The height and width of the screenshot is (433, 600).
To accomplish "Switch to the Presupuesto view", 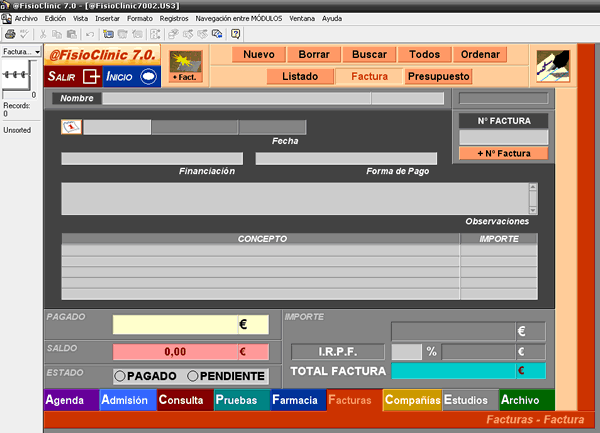I will click(x=439, y=76).
